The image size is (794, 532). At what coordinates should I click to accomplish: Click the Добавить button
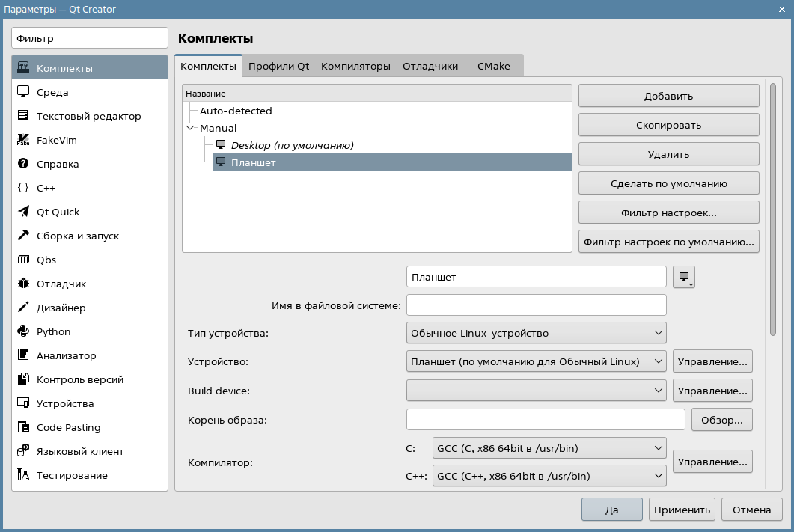668,96
